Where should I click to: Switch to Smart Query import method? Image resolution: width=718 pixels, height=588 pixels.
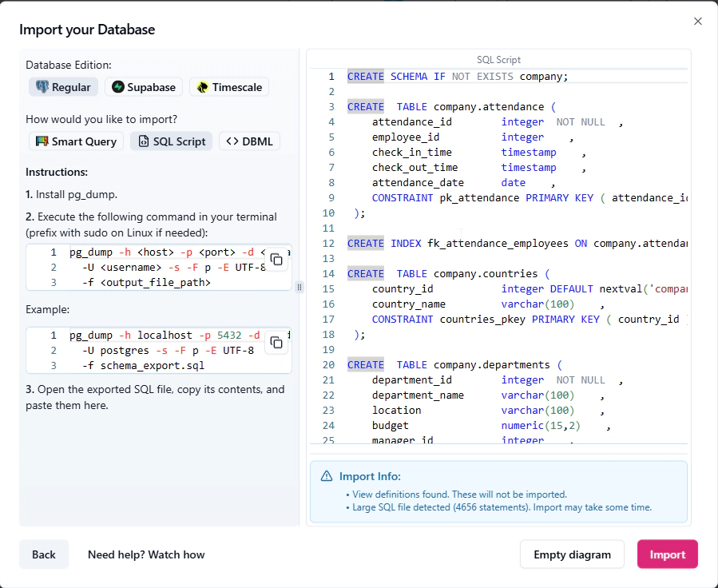click(x=76, y=141)
